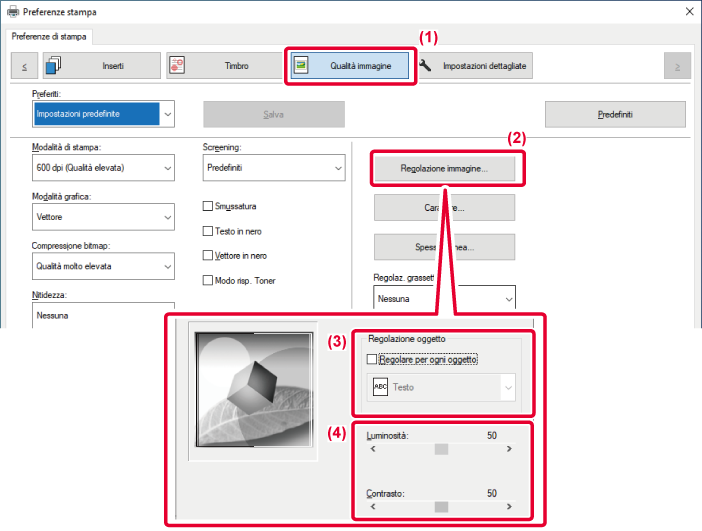
Task: Click the Inserti tab icon
Action: click(54, 66)
